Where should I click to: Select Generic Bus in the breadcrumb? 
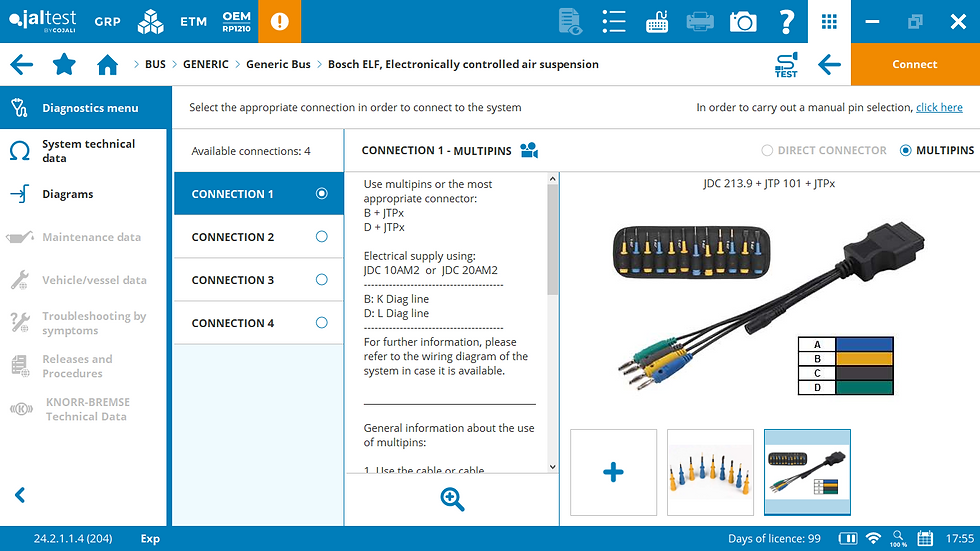(x=278, y=64)
